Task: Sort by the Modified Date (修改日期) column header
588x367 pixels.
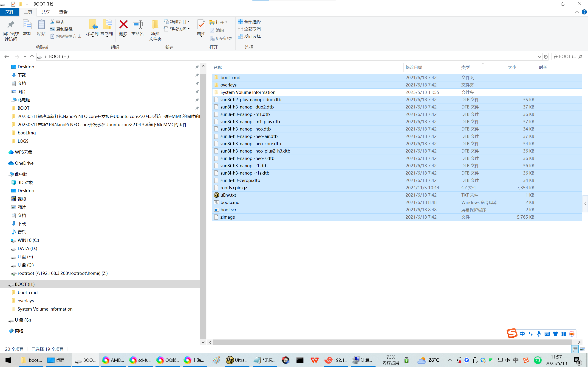Action: click(x=414, y=67)
